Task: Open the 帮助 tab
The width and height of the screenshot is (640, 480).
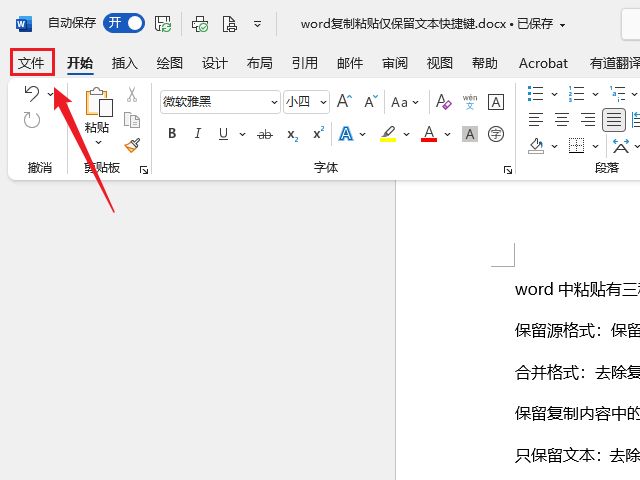Action: [484, 63]
